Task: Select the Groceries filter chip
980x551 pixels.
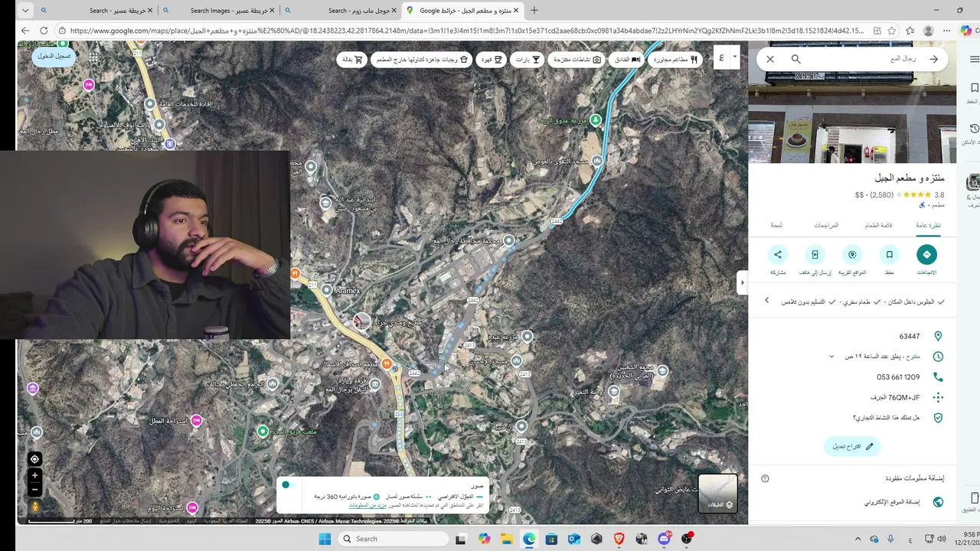Action: click(352, 59)
